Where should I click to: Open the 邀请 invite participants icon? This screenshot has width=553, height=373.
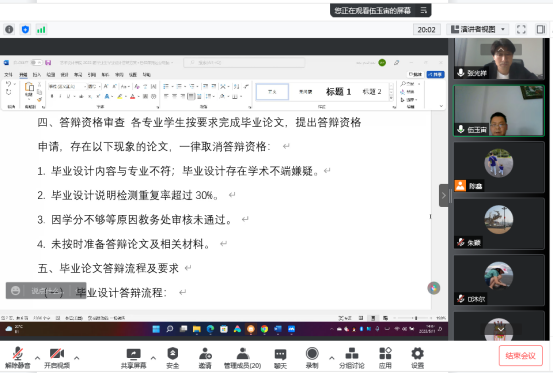coord(205,357)
